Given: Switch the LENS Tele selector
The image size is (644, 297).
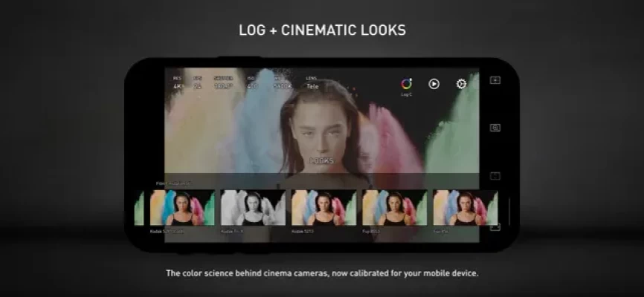Looking at the screenshot, I should (312, 83).
